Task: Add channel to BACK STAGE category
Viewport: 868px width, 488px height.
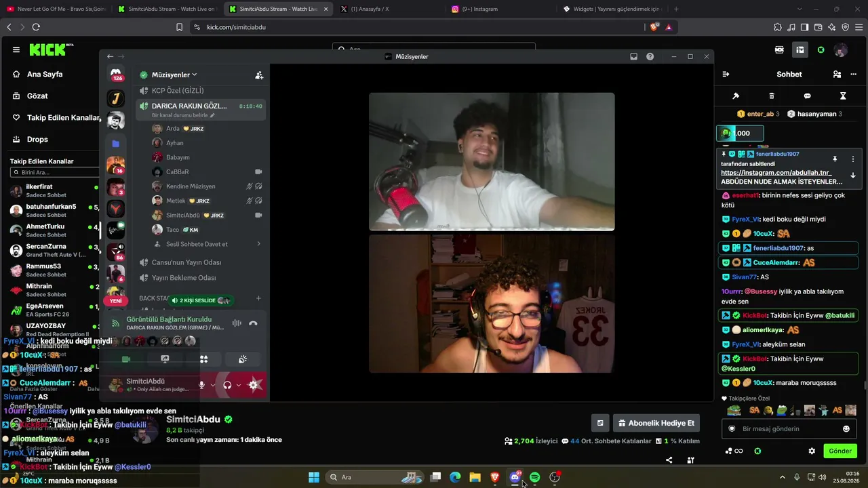Action: [258, 298]
